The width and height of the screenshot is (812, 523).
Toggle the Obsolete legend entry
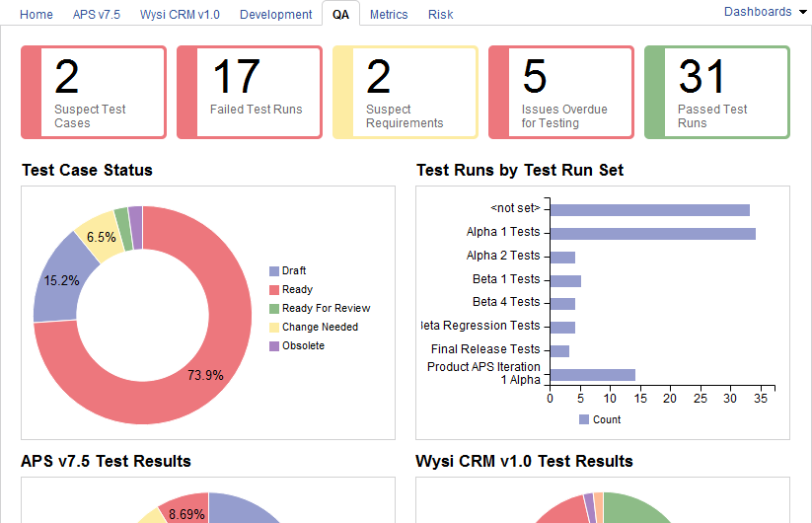tap(297, 346)
